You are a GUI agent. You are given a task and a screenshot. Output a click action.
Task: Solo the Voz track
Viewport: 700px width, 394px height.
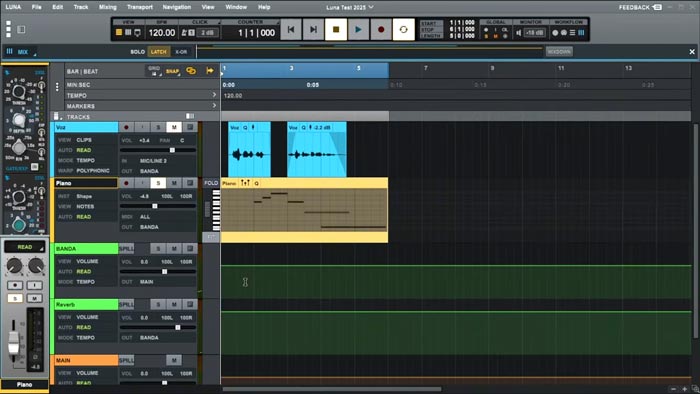pyautogui.click(x=158, y=127)
